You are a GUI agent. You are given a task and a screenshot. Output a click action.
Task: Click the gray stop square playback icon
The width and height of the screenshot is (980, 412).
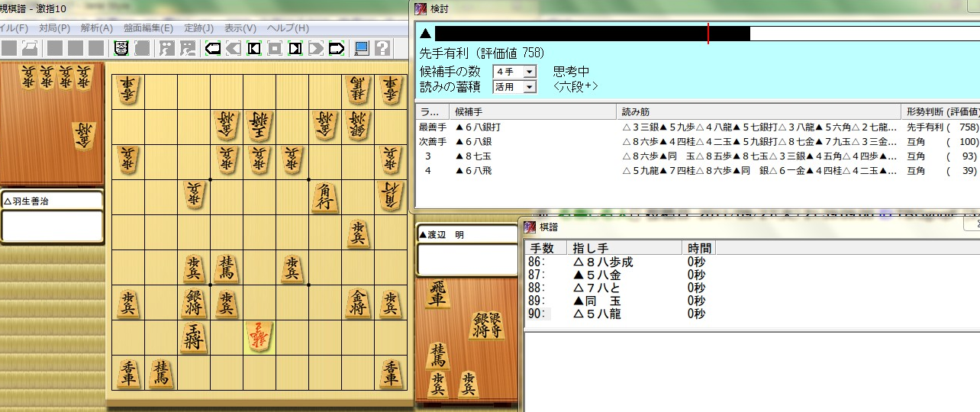275,49
